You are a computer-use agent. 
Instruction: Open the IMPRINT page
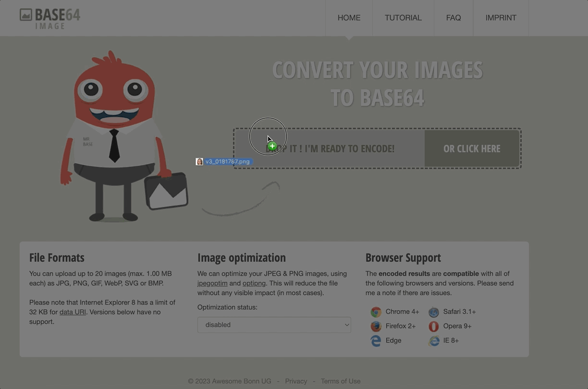(501, 18)
